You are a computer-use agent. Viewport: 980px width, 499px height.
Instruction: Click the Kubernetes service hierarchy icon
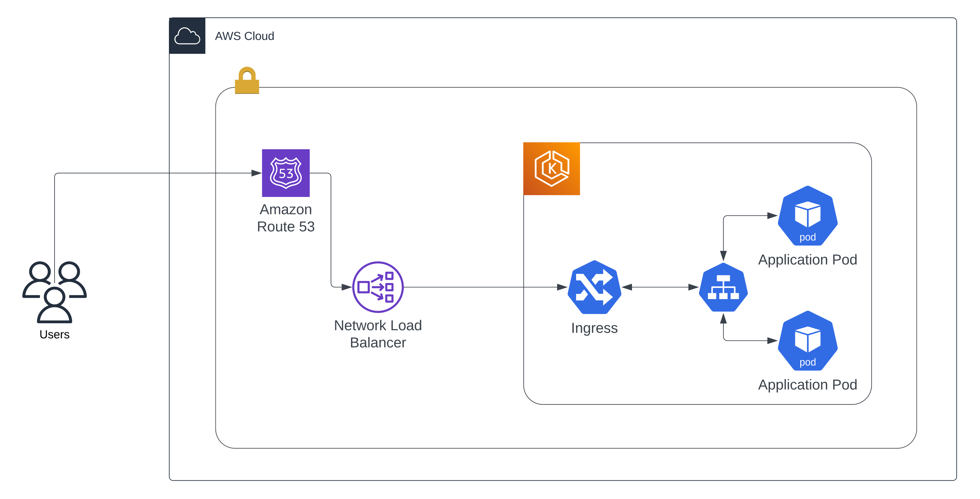(x=723, y=287)
